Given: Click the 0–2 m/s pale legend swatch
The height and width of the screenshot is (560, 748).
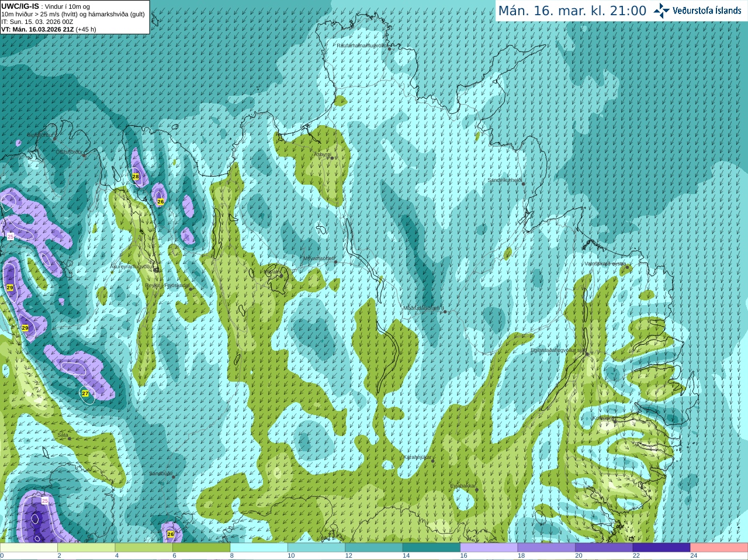Looking at the screenshot, I should [29, 548].
